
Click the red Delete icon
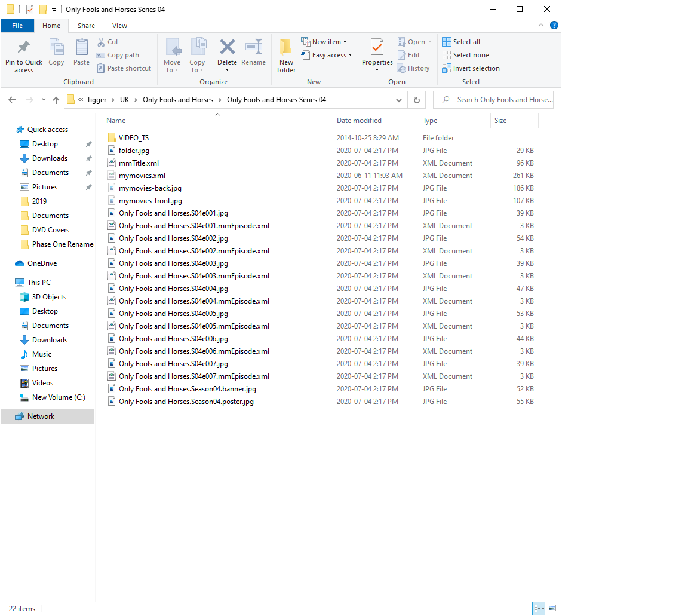[x=228, y=47]
